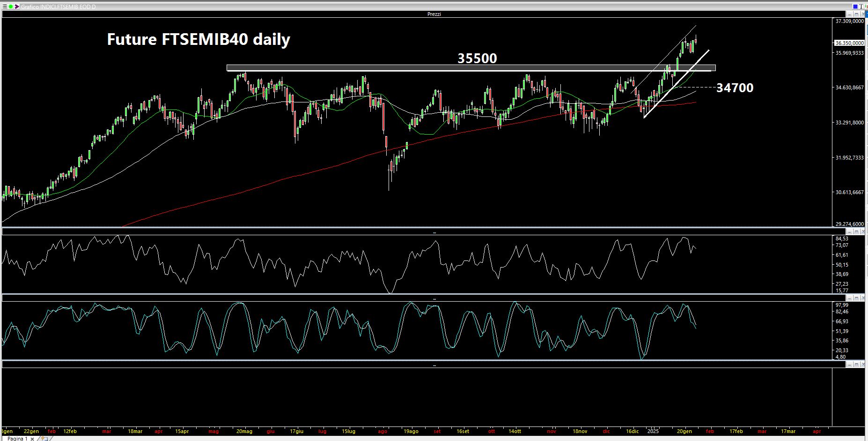
Task: Minimize the empty bottom pane
Action: pyautogui.click(x=849, y=364)
